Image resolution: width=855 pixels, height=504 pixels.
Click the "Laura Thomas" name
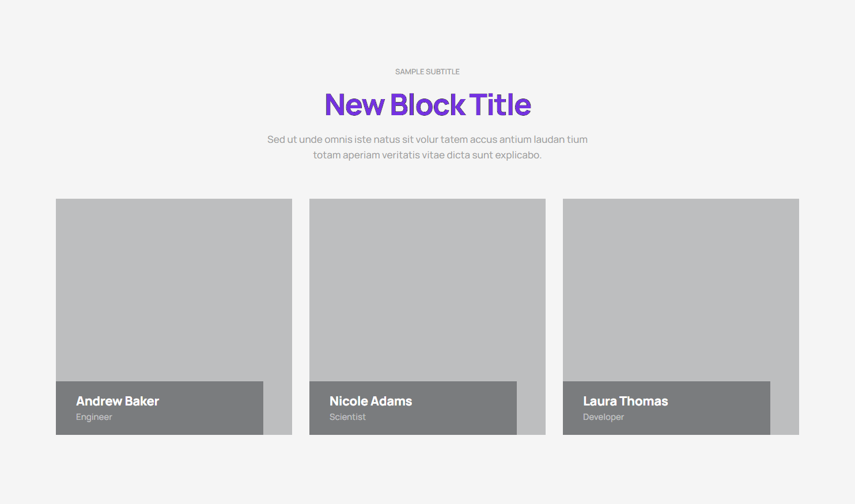coord(625,401)
